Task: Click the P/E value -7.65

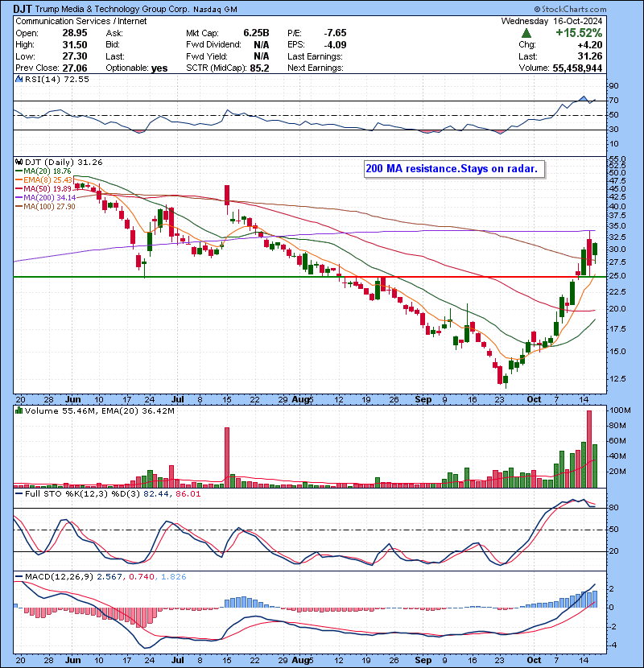Action: coord(335,33)
